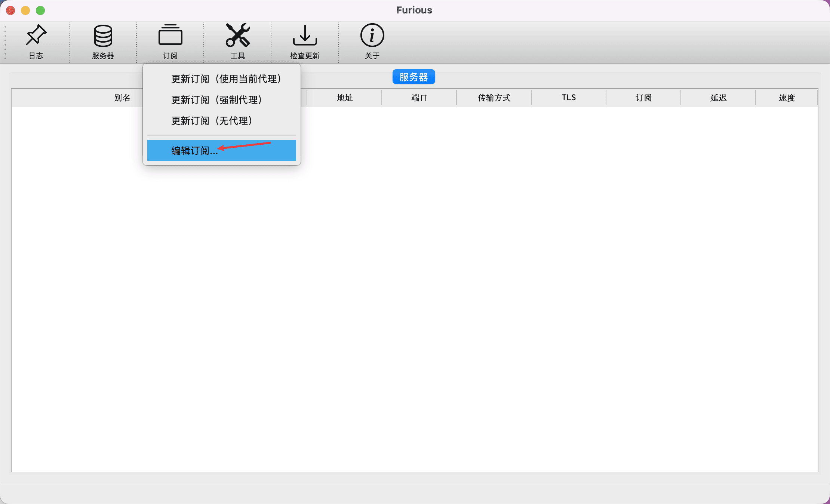Choose 更新订阅（强制代理） from menu
This screenshot has width=830, height=504.
coord(216,100)
